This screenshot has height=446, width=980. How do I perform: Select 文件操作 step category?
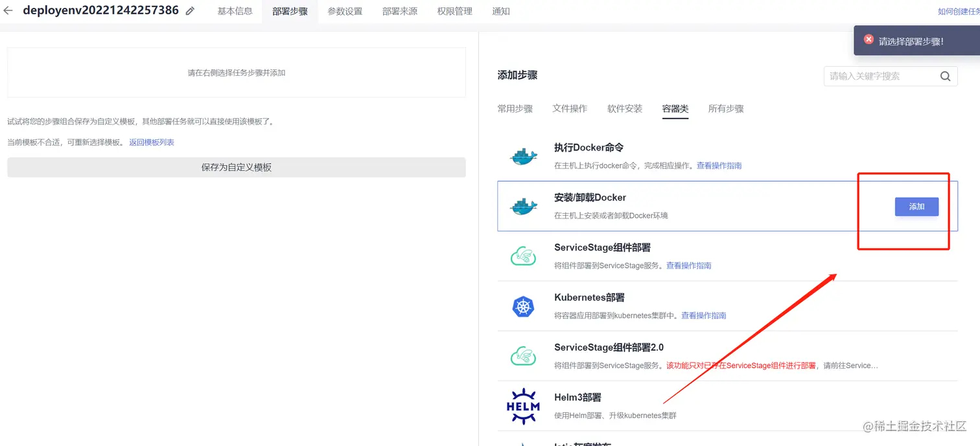pyautogui.click(x=570, y=109)
